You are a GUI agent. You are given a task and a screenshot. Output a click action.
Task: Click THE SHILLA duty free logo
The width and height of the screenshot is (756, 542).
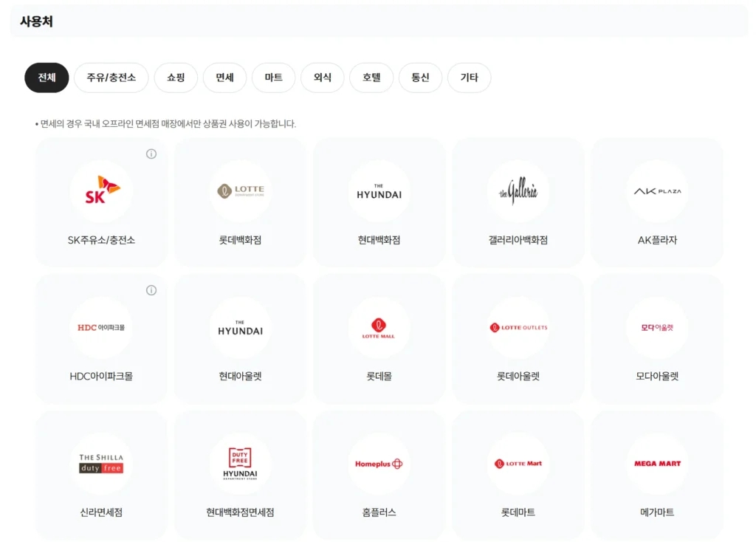click(x=100, y=464)
